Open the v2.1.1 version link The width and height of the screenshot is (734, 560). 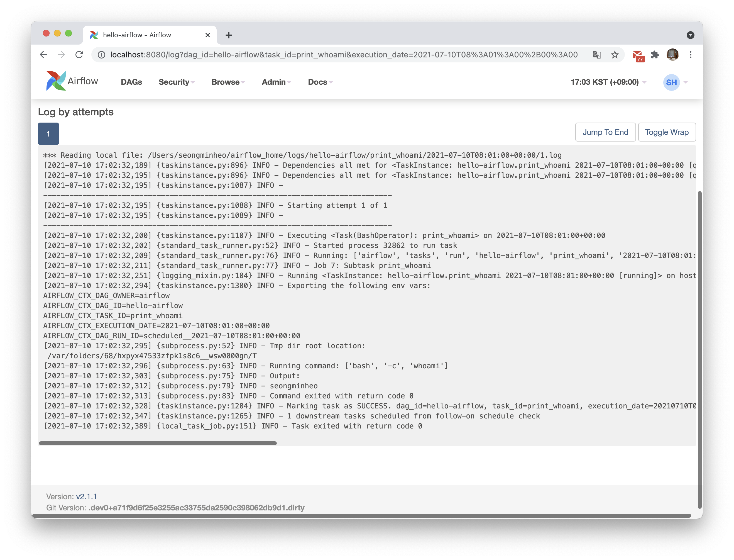(x=86, y=496)
